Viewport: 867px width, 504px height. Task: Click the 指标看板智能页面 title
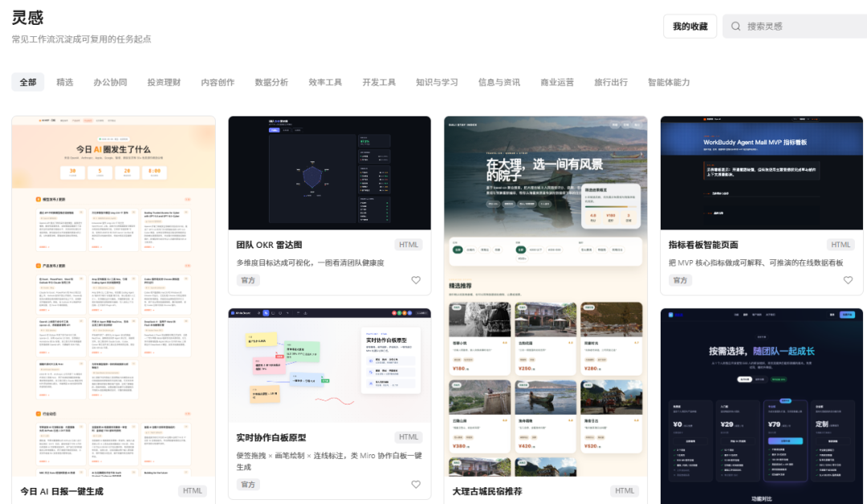pyautogui.click(x=702, y=245)
